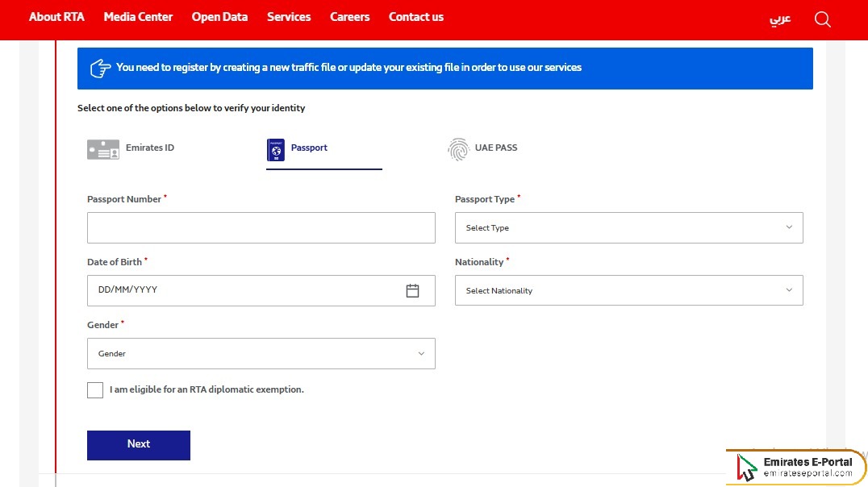
Task: Click inside the Passport Number field
Action: (261, 227)
